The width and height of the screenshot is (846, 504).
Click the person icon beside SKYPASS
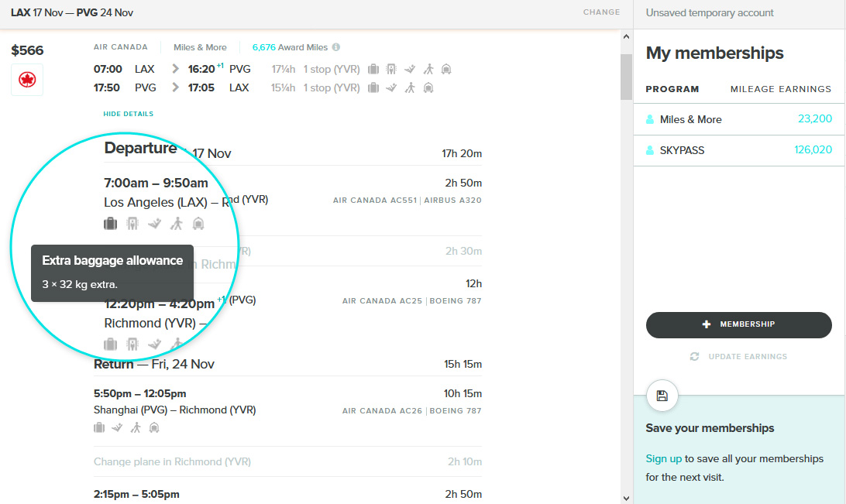point(650,150)
